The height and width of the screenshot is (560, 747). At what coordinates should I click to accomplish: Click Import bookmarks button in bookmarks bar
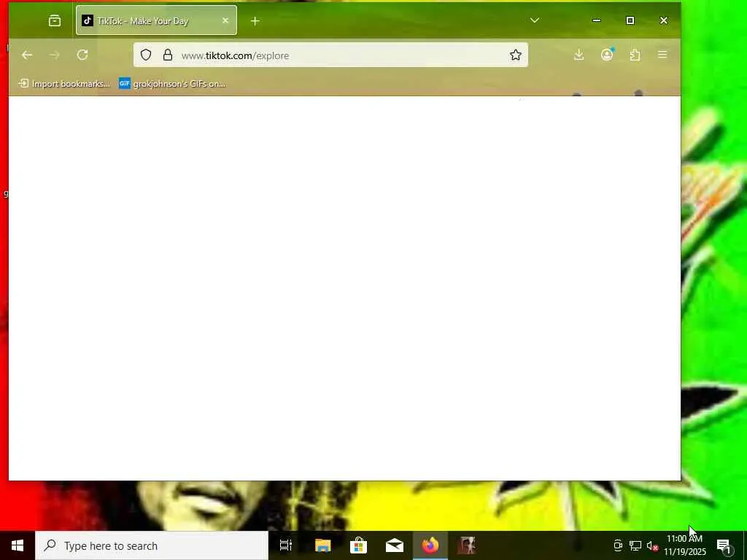[x=64, y=84]
